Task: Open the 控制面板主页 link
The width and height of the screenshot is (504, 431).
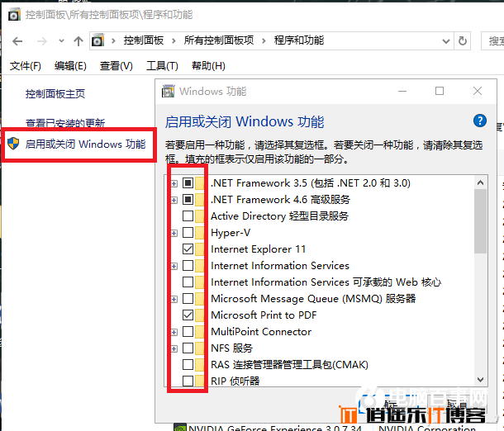Action: tap(55, 94)
